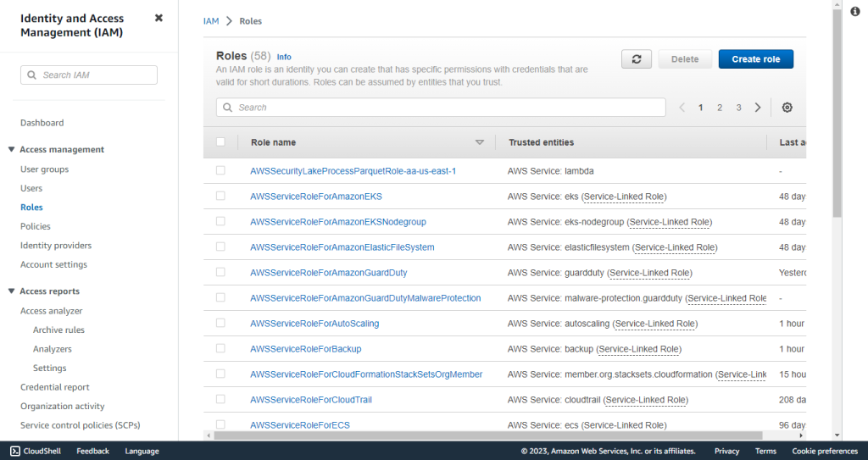
Task: Check AWSServiceRoleForCloudFormationStackSetsOrgMember checkbox
Action: tap(220, 374)
